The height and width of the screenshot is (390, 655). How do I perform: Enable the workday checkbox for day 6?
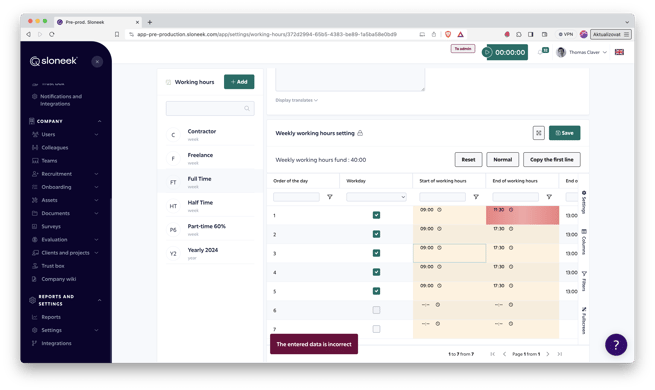[x=376, y=310]
